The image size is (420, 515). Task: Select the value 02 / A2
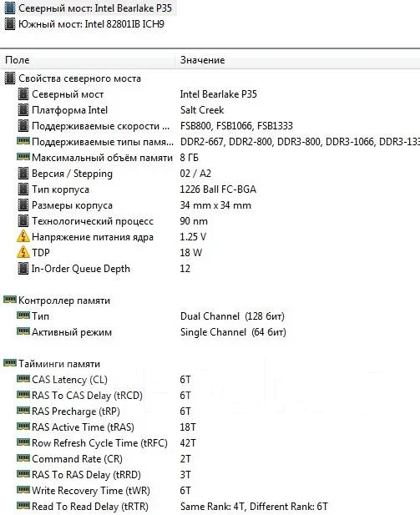click(x=195, y=174)
